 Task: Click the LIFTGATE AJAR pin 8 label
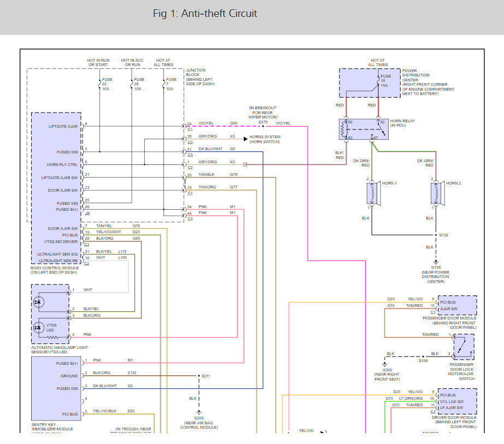tap(63, 127)
